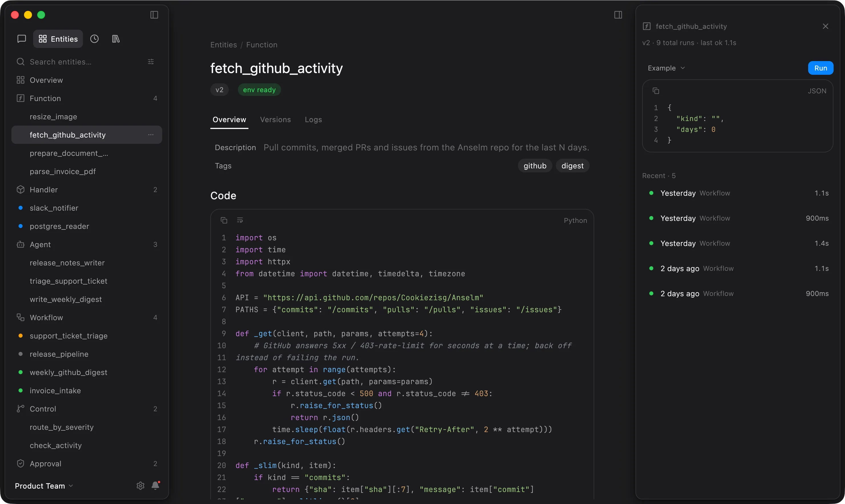Toggle the right side panel icon
This screenshot has width=845, height=504.
[618, 15]
